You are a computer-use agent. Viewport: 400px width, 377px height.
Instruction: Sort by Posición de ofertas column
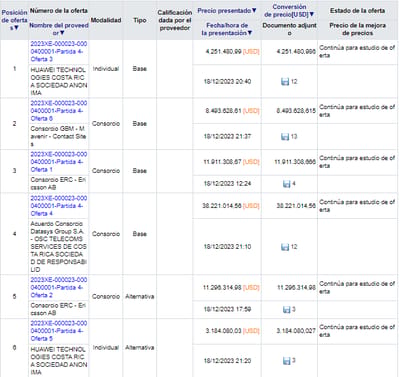tap(14, 20)
